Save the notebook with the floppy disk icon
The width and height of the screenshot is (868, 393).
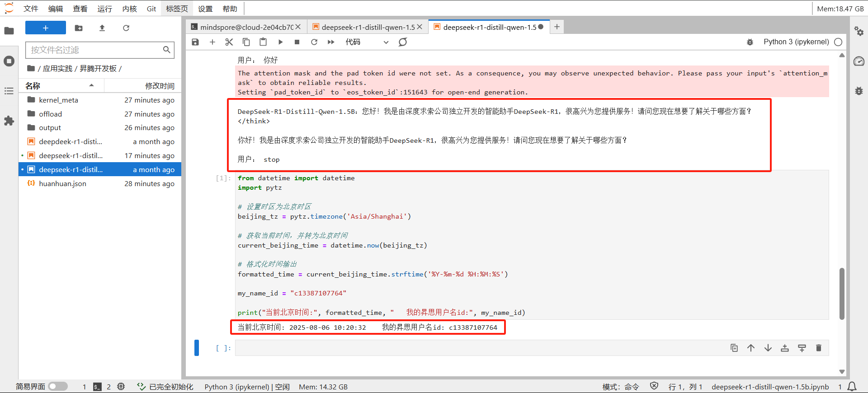195,42
